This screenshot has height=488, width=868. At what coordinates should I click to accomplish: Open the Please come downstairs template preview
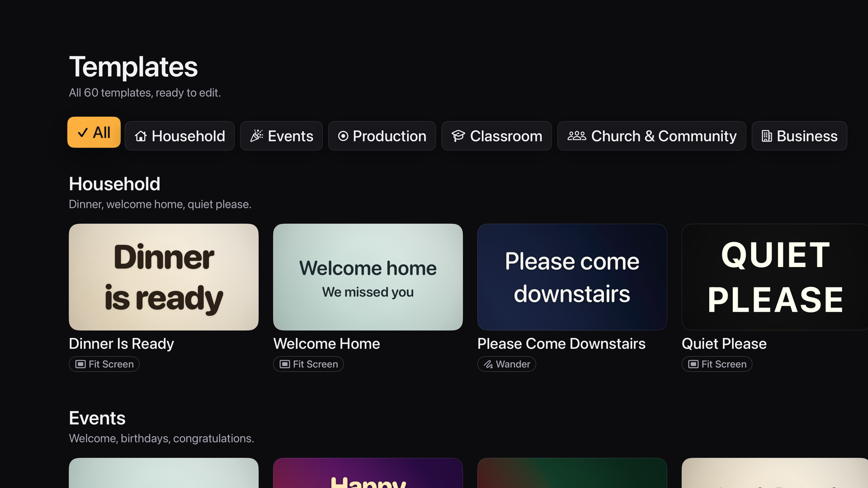(572, 277)
